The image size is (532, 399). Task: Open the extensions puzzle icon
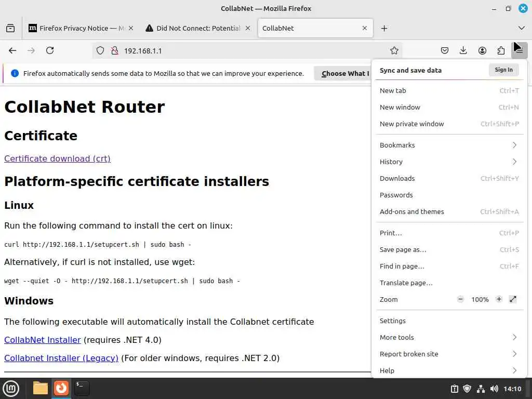501,50
